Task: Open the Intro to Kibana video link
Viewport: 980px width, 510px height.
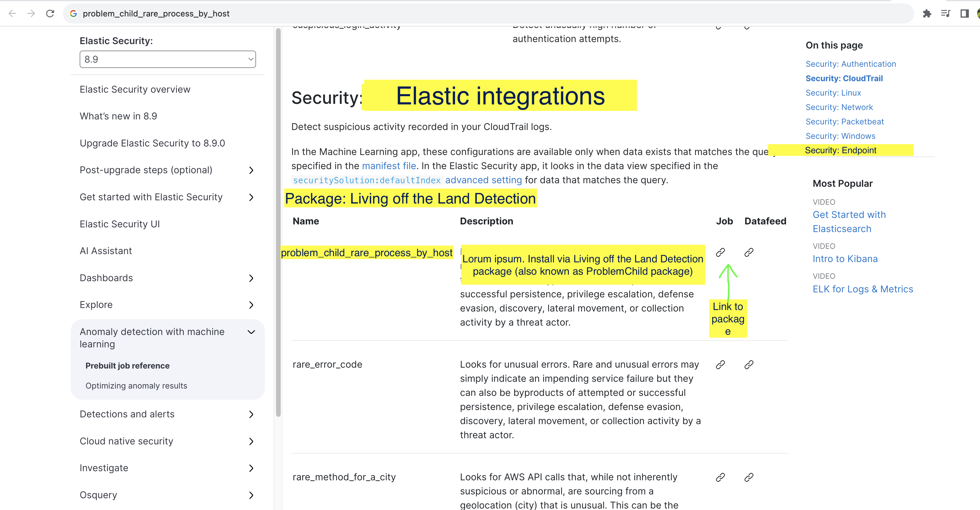Action: pos(845,259)
